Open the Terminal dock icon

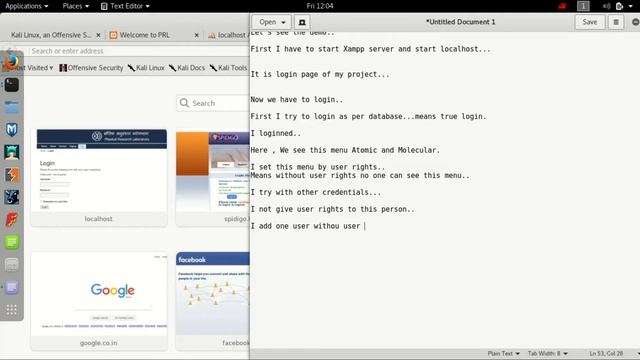[x=11, y=85]
